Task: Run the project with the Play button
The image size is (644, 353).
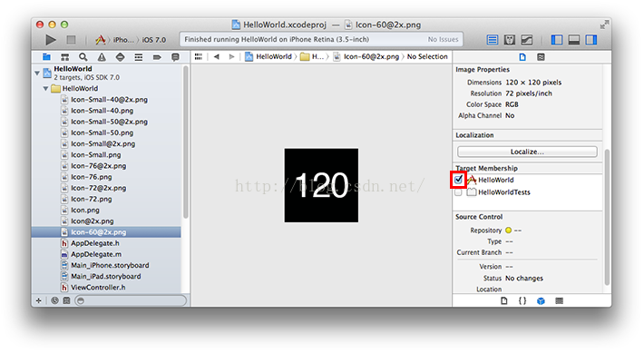Action: 51,39
